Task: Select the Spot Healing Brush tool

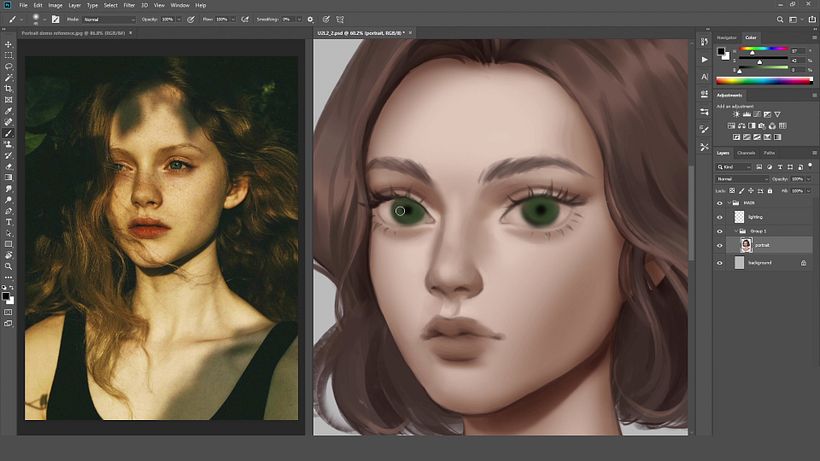Action: [x=8, y=122]
